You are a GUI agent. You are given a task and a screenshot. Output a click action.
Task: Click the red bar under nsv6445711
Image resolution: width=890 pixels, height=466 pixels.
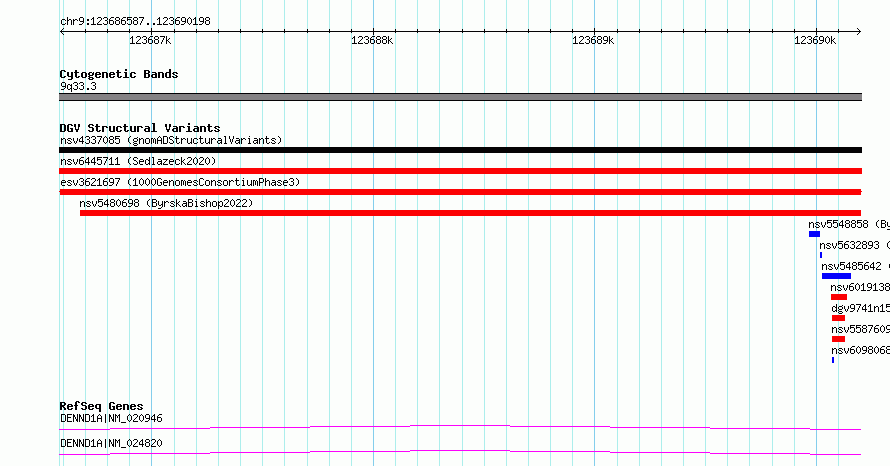coord(460,171)
